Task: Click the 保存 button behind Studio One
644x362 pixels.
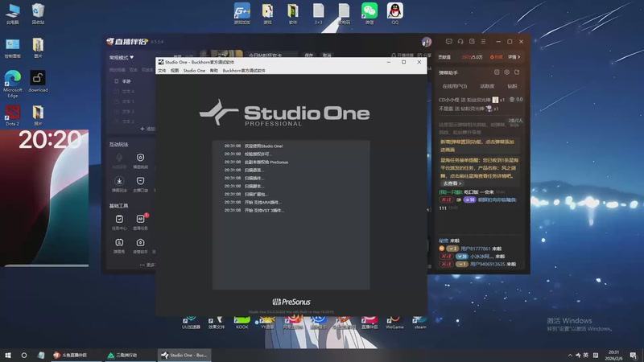Action: [x=309, y=55]
